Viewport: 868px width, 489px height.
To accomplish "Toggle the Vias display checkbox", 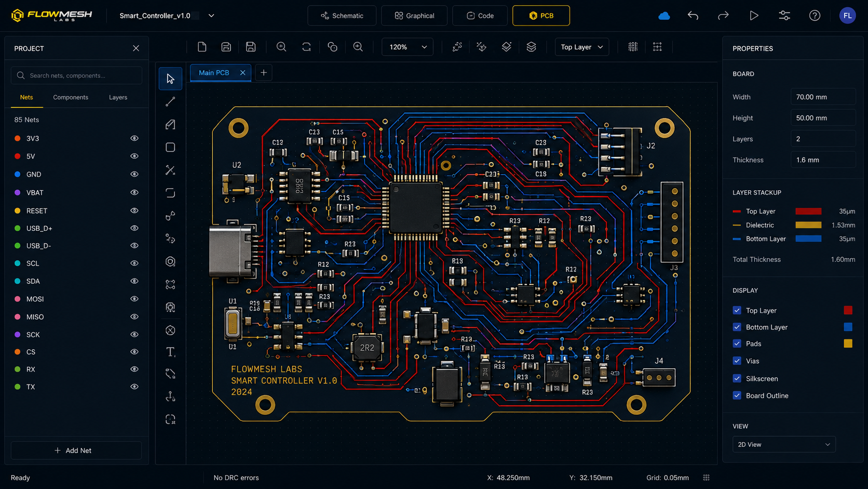I will (737, 361).
